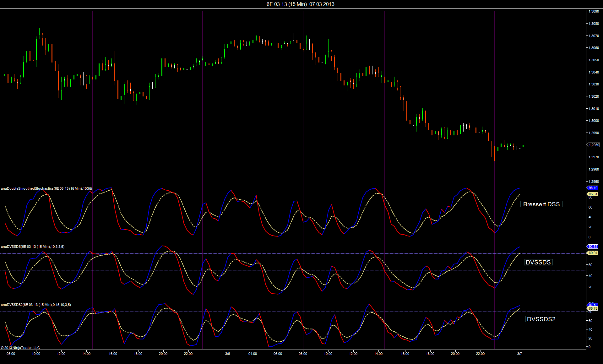Click the yellow 86,78 value marker
Viewport: 603px width, 364px height.
pos(593,309)
